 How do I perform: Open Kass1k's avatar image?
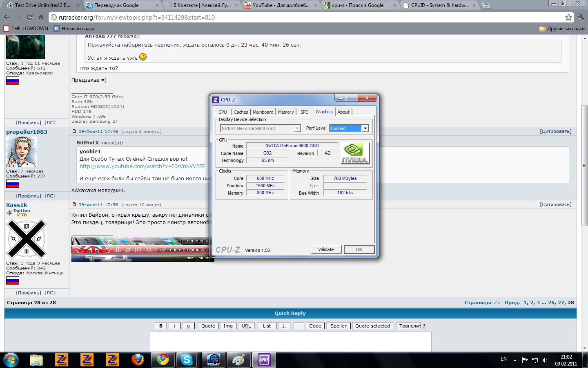click(x=27, y=239)
